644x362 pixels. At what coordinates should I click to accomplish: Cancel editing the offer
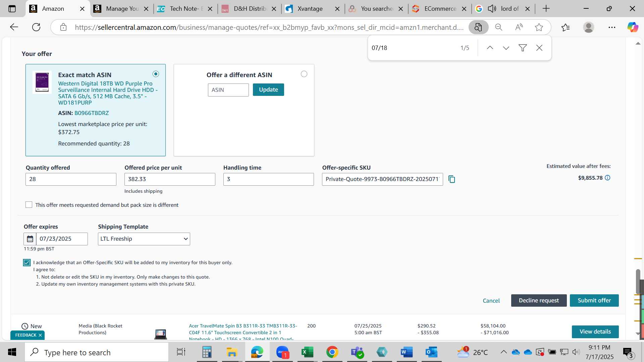tap(491, 301)
